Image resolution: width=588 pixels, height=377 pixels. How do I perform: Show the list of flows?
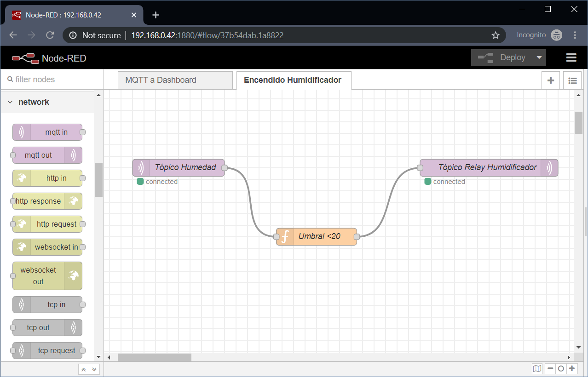pos(572,80)
